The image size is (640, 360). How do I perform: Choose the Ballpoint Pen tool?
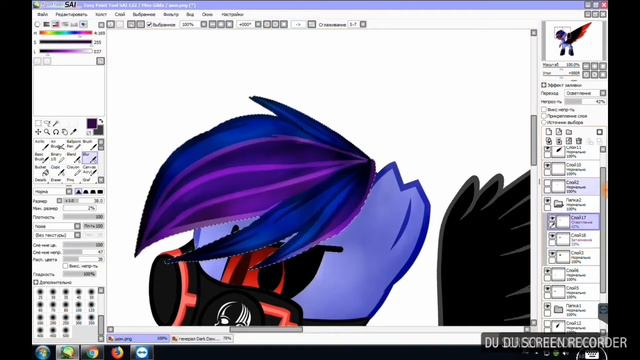[x=73, y=144]
